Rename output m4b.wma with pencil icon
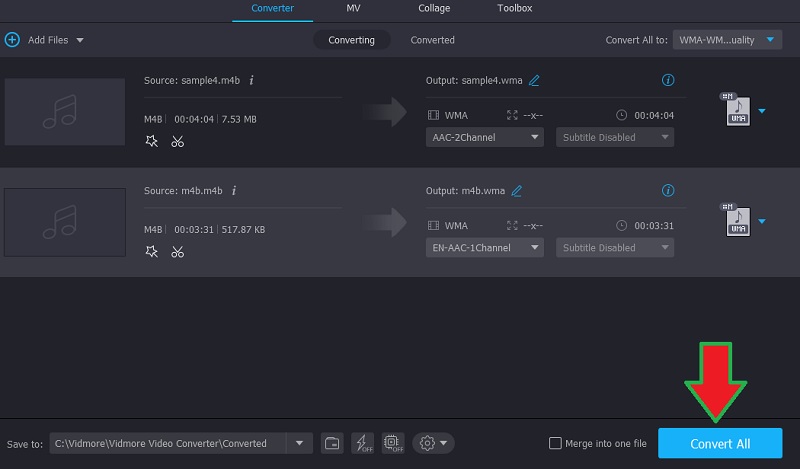This screenshot has width=800, height=469. 517,190
